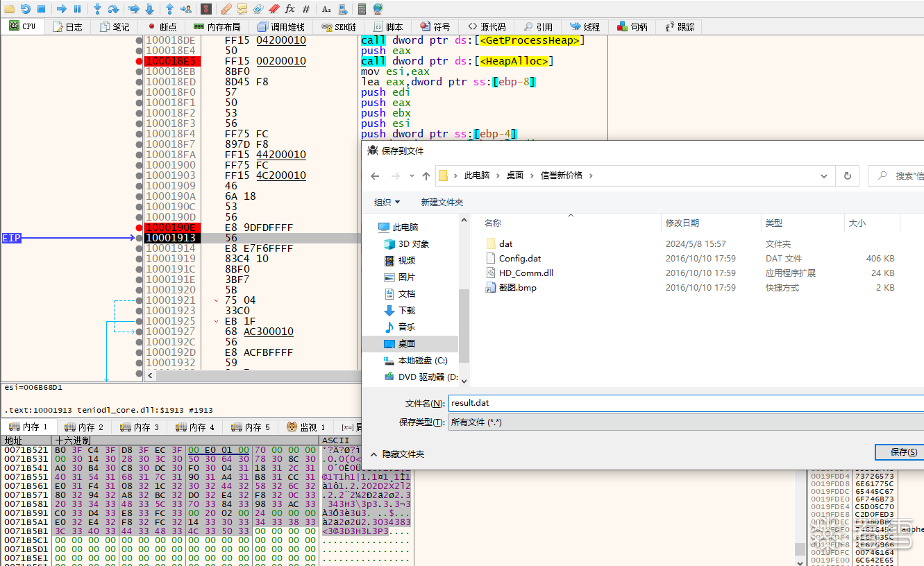Select the Config.dat file row
Screen dimensions: 924x566
(x=691, y=258)
